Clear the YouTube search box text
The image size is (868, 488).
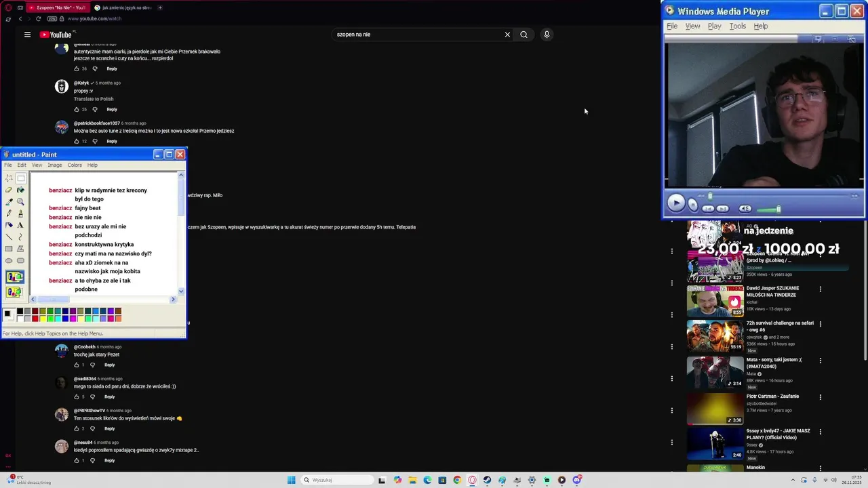[507, 35]
